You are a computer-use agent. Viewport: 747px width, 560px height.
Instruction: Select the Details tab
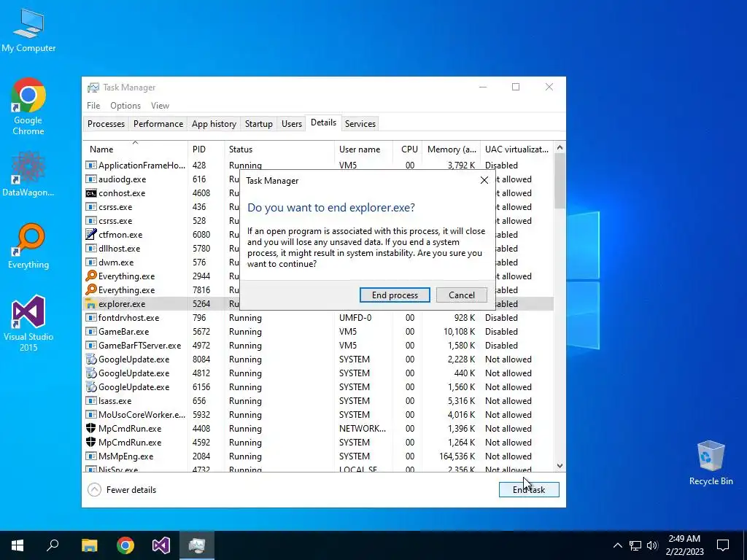323,122
